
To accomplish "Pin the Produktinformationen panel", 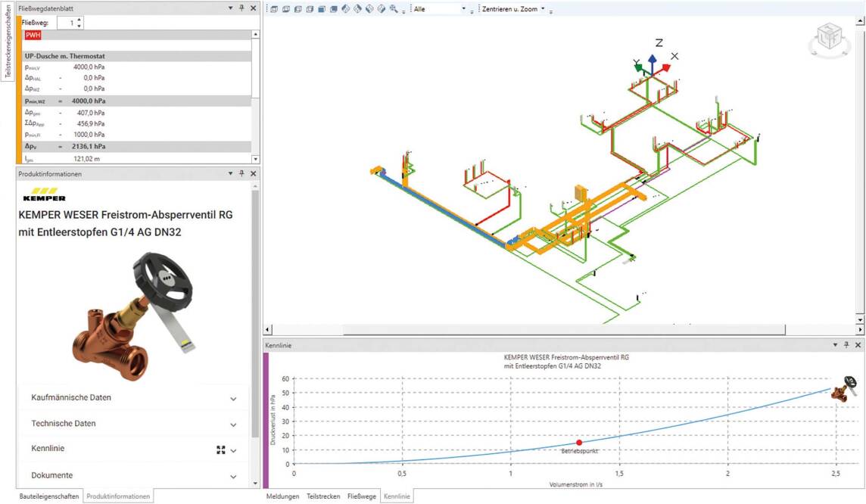I will coord(241,173).
